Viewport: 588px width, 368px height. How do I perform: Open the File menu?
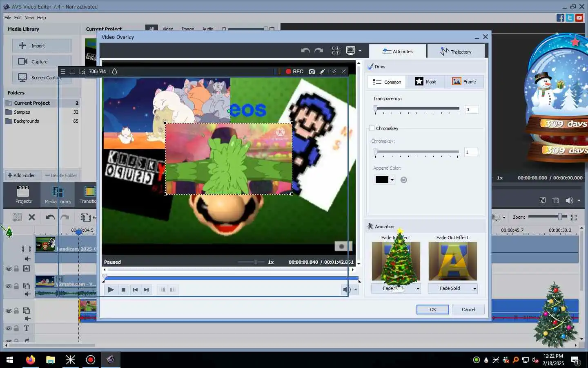tap(8, 18)
